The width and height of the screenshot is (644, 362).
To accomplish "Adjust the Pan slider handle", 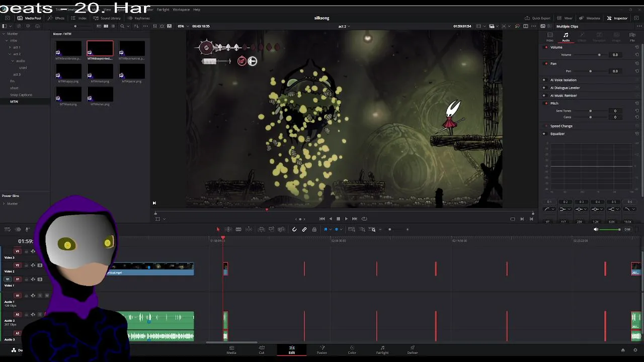I will (590, 71).
